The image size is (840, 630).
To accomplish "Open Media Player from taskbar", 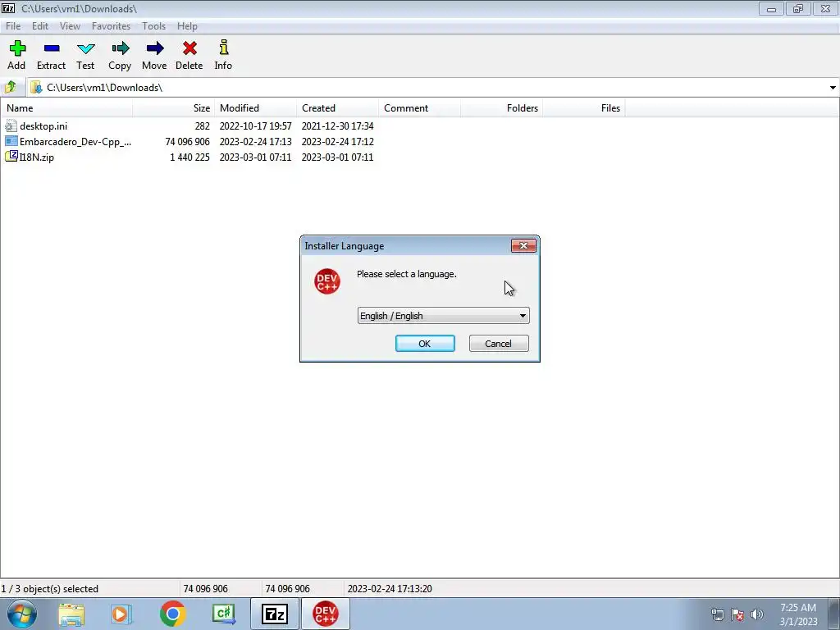I will (121, 614).
